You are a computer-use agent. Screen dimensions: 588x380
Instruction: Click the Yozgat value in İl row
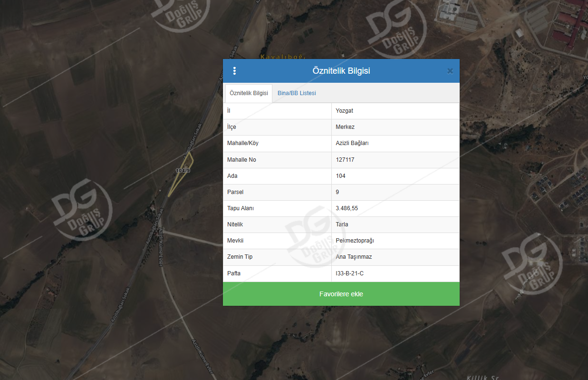click(344, 111)
